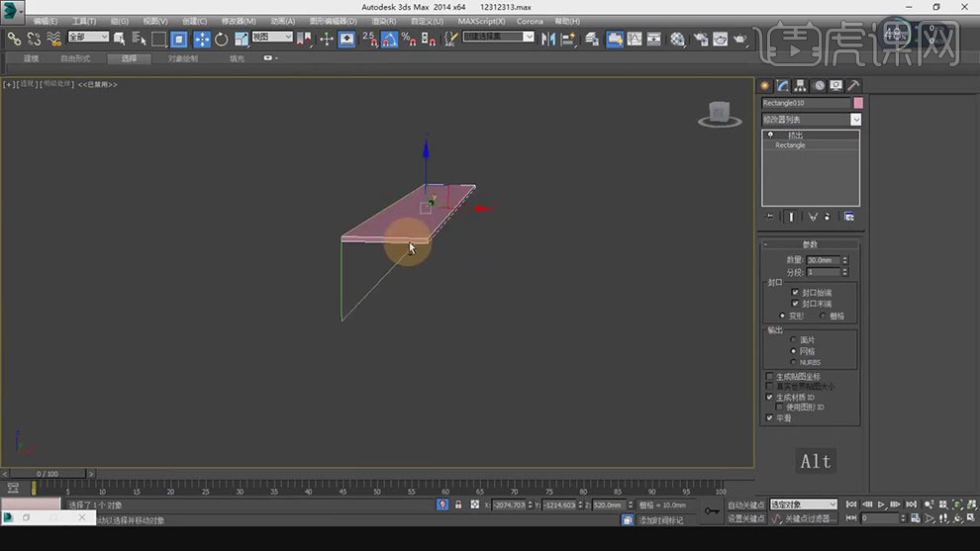Switch to the Hierarchy panel tab icon
Viewport: 980px width, 551px height.
tap(801, 86)
